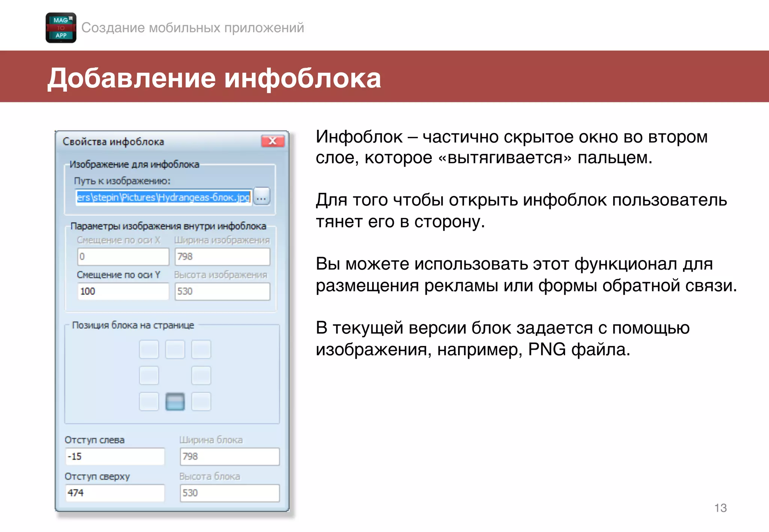The width and height of the screenshot is (769, 532).
Task: Click the image path input field
Action: point(163,197)
